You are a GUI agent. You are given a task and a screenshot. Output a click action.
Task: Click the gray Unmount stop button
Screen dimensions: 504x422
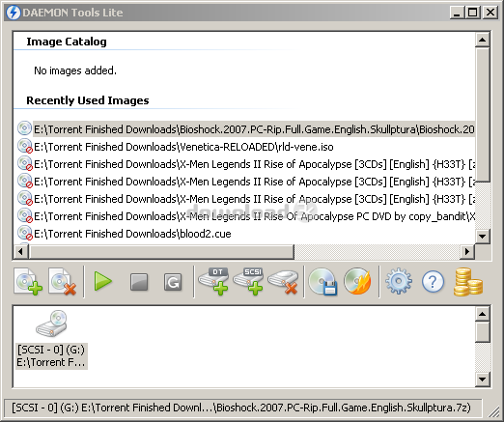[139, 282]
